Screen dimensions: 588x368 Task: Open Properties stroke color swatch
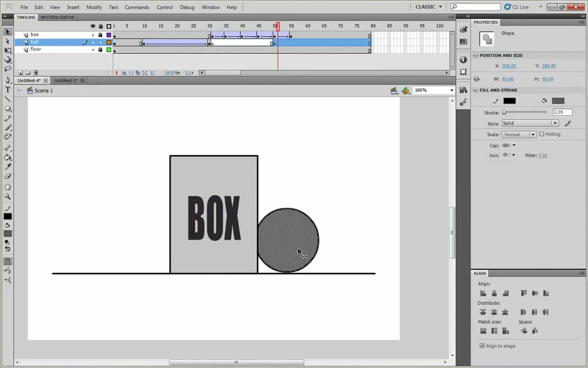pos(509,101)
